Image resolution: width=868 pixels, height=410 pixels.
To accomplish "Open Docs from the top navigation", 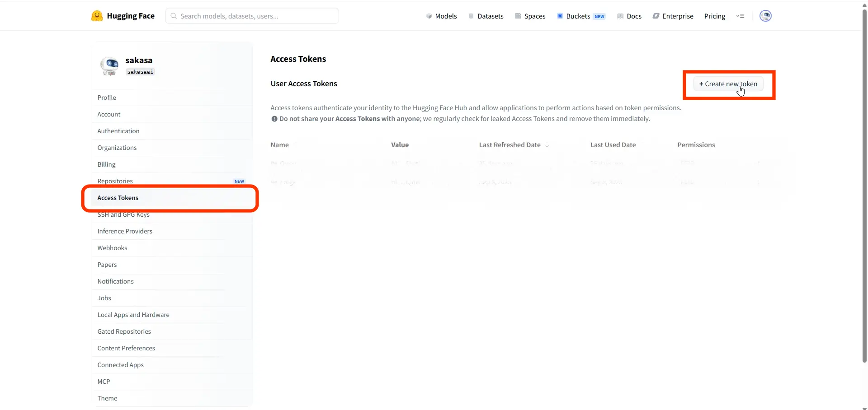I will (x=629, y=16).
